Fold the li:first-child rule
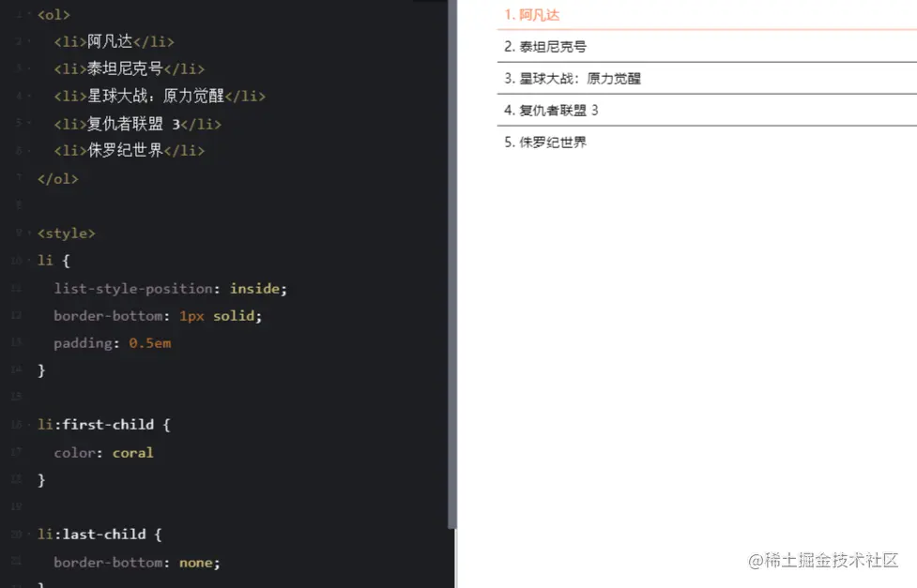 (29, 424)
